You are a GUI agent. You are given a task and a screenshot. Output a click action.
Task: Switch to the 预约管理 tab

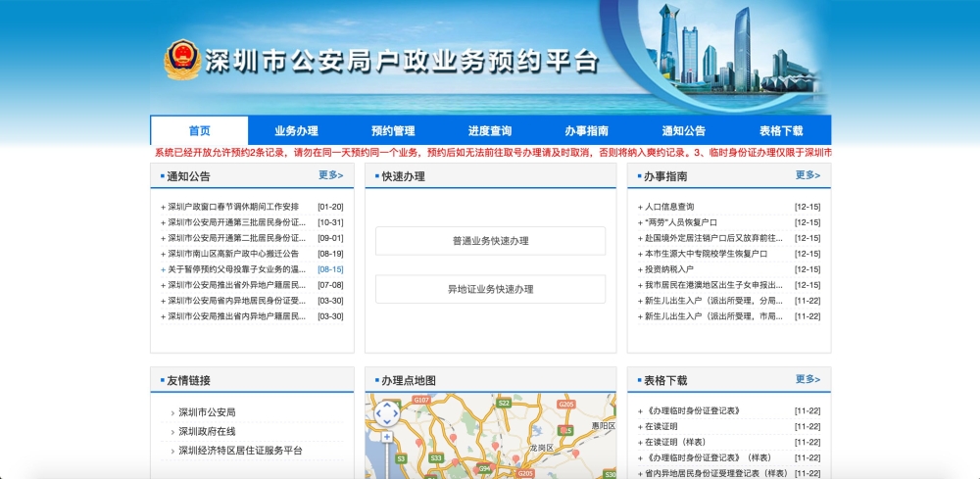[393, 130]
